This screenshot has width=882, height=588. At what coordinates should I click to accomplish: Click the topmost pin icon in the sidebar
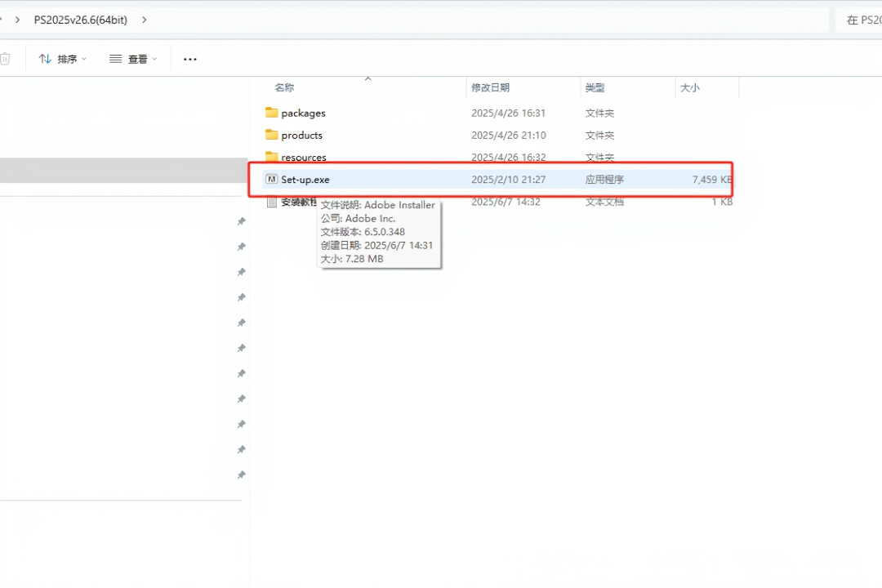241,221
